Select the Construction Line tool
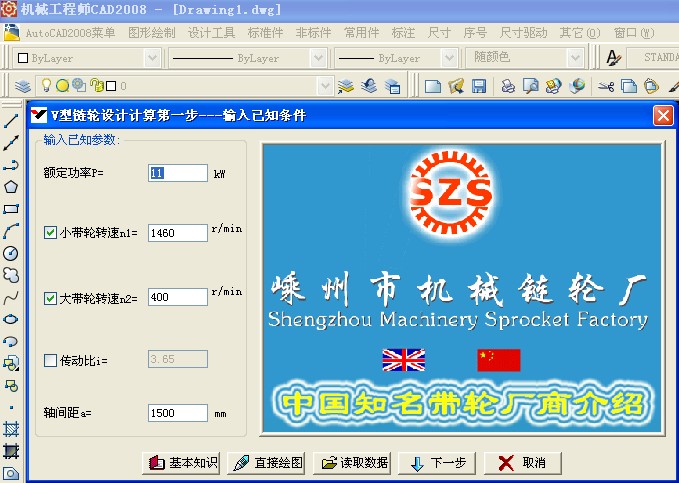 tap(11, 143)
